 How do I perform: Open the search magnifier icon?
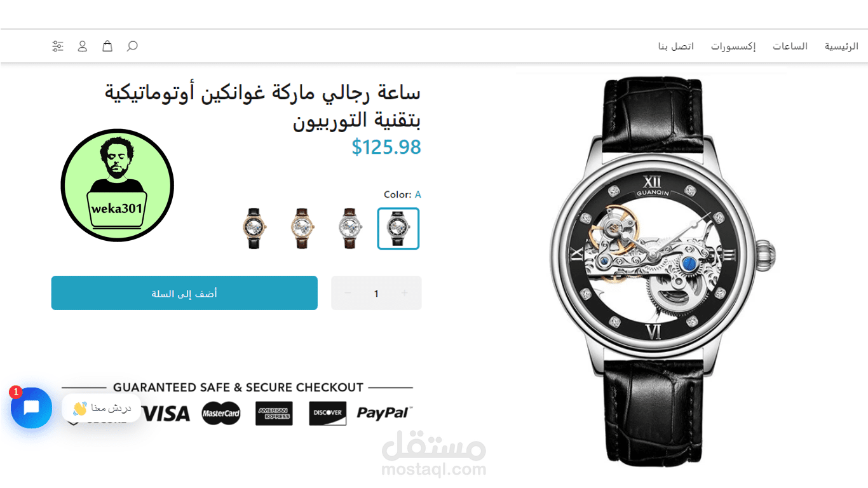[x=132, y=46]
